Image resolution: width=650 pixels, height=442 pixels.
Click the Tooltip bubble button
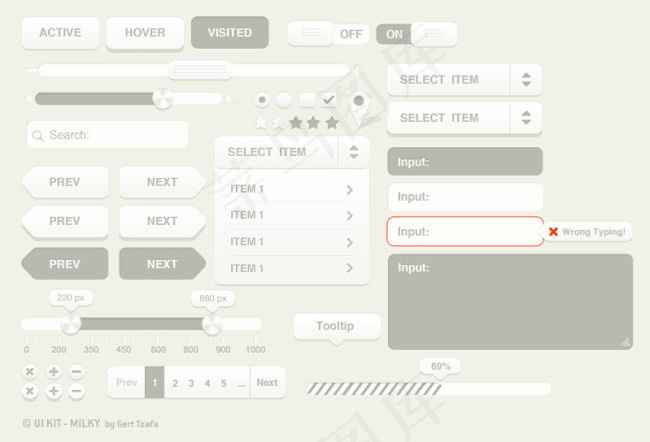337,326
